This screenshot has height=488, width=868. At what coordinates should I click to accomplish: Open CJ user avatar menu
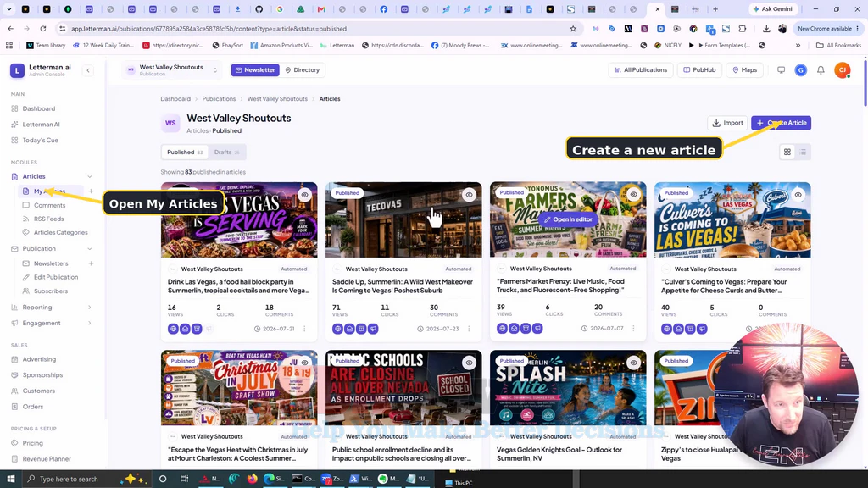pos(842,70)
